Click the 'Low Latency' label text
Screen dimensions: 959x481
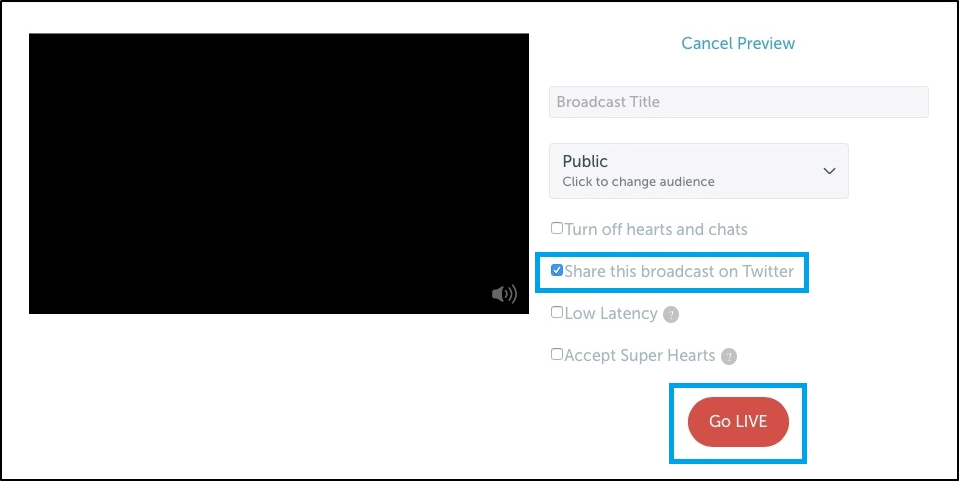[611, 313]
